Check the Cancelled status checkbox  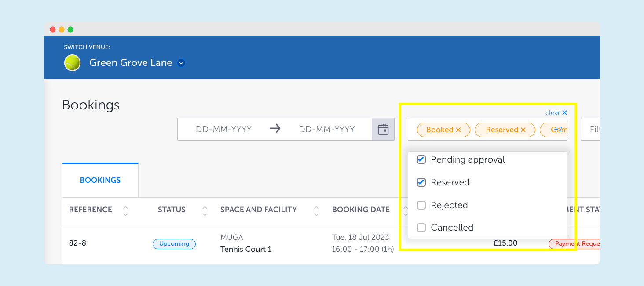[421, 228]
